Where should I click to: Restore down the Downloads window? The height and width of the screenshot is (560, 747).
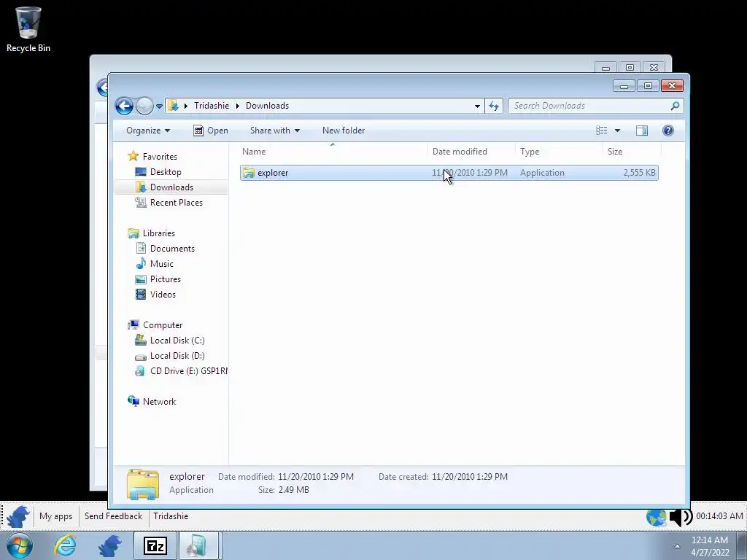pos(648,86)
